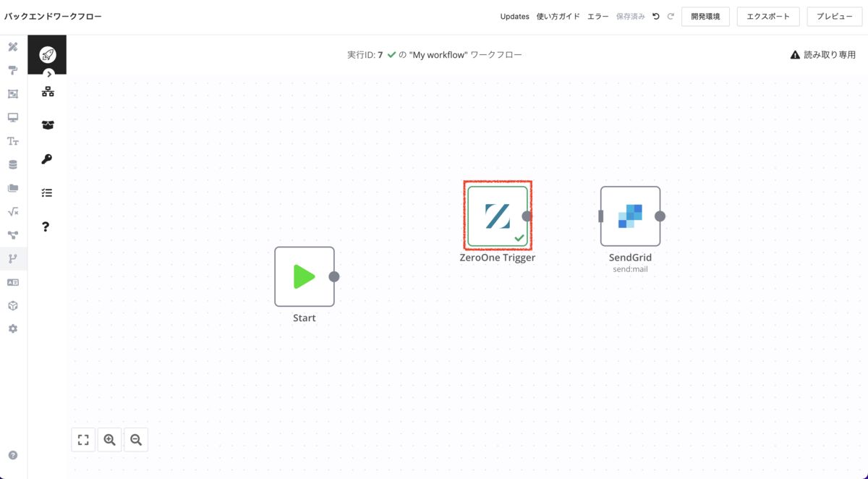
Task: Click the Start node output connector dot
Action: click(334, 276)
